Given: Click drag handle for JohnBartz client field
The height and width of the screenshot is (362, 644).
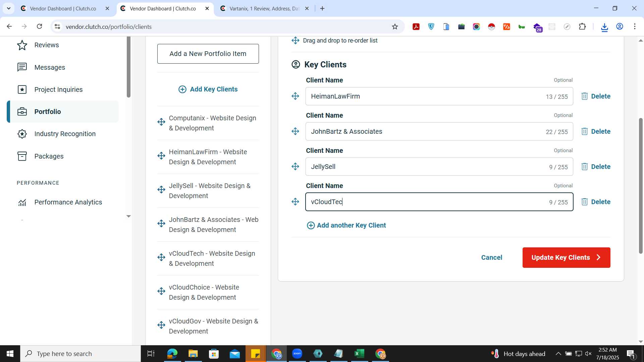Looking at the screenshot, I should pyautogui.click(x=295, y=131).
